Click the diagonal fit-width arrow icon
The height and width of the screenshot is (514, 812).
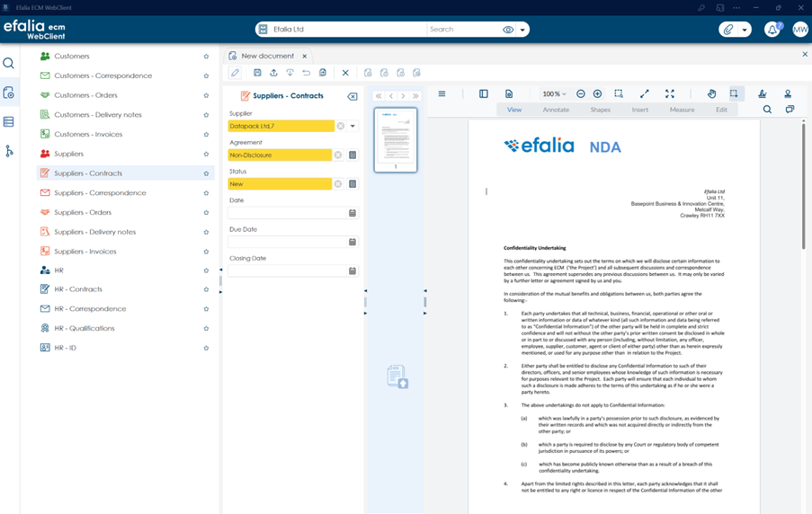pos(644,93)
